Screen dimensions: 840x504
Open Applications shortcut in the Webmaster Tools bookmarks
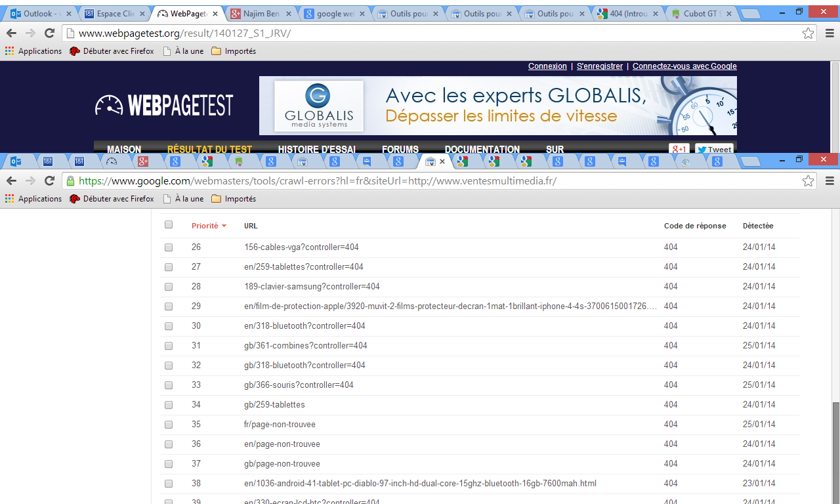tap(33, 199)
